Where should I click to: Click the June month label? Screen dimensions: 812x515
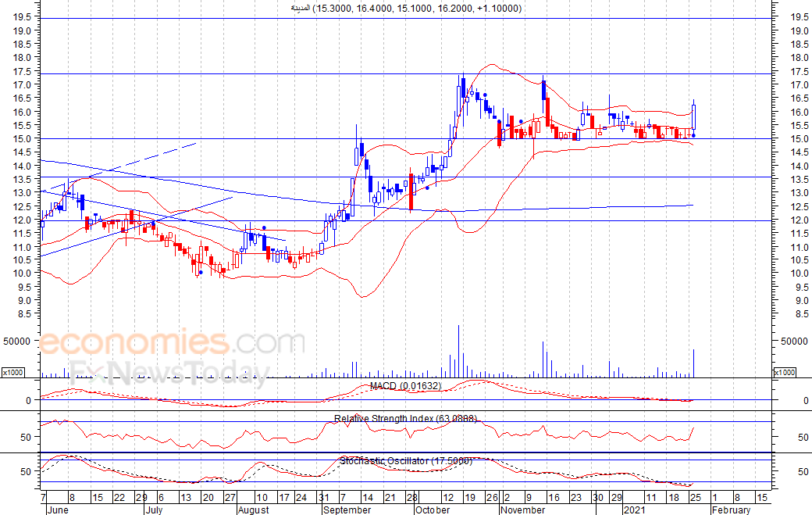point(58,510)
